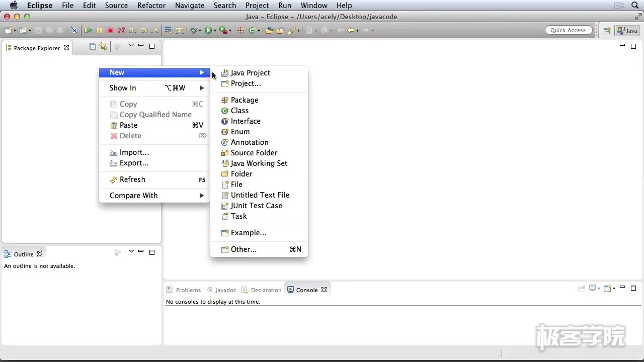Click the Quick Access search field
Image resolution: width=644 pixels, height=362 pixels.
tap(568, 30)
